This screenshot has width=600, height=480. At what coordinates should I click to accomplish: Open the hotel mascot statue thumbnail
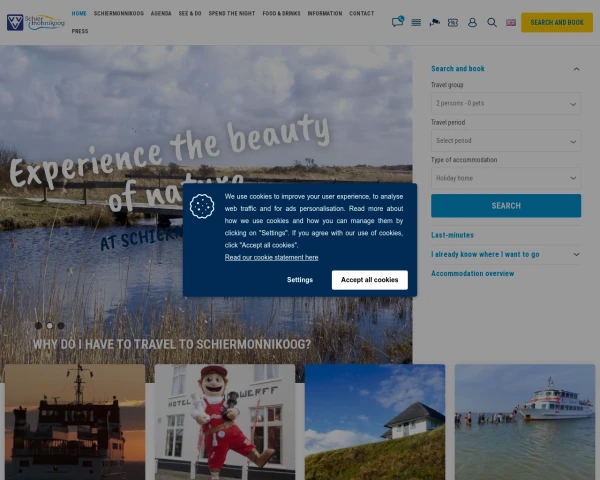[225, 422]
